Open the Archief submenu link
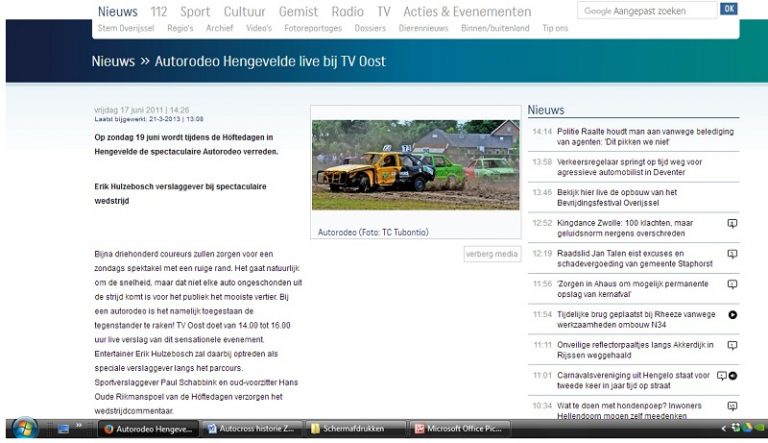This screenshot has width=768, height=443. (x=219, y=28)
